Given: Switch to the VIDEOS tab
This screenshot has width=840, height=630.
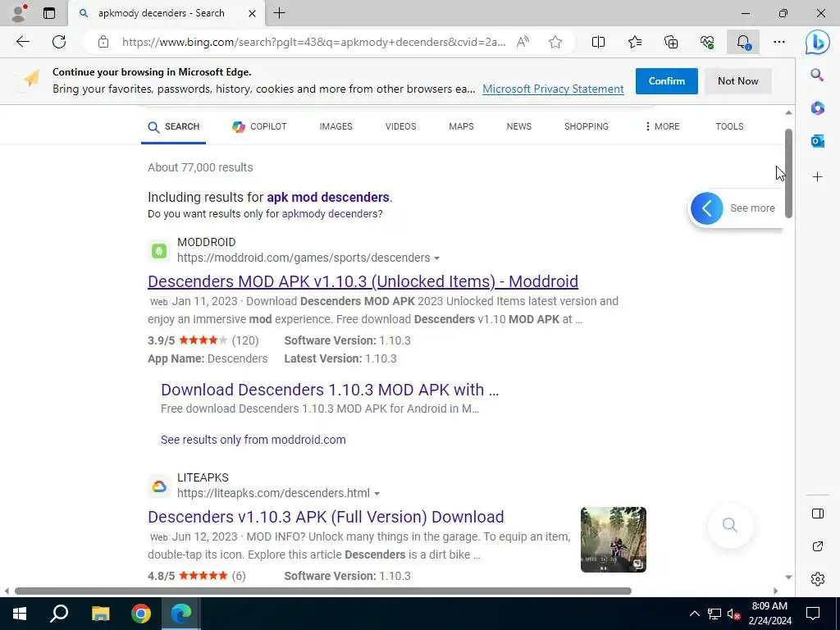Looking at the screenshot, I should coord(400,126).
